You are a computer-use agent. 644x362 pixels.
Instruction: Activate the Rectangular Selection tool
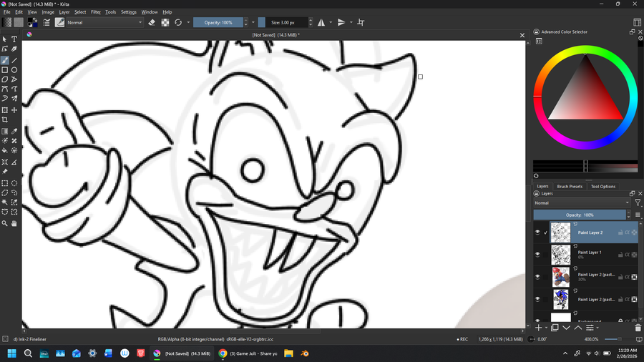coord(4,183)
